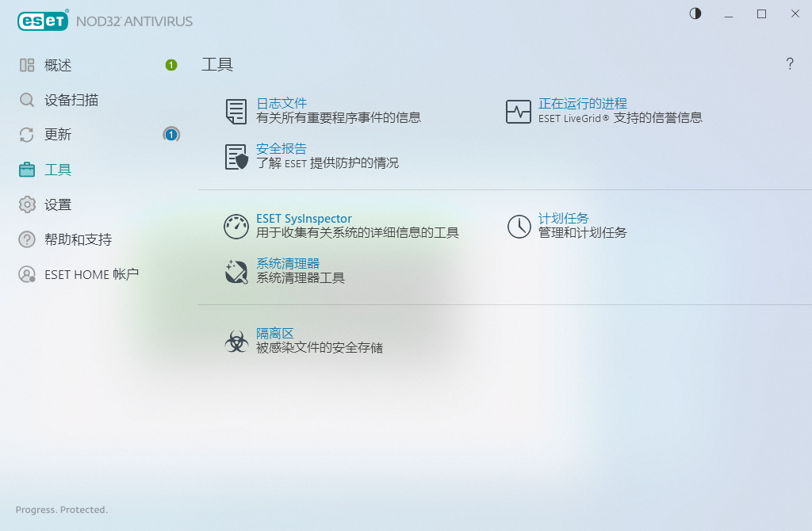
Task: Select 工具 in the sidebar
Action: [x=58, y=170]
